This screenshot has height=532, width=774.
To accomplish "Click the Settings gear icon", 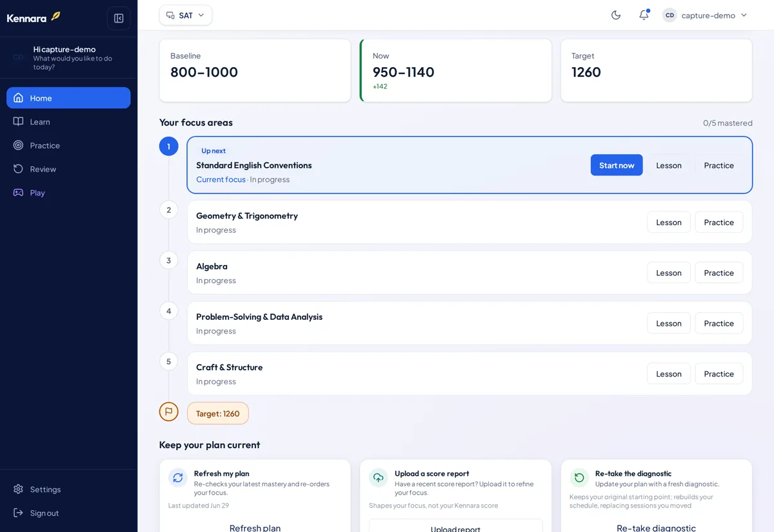I will coord(18,489).
